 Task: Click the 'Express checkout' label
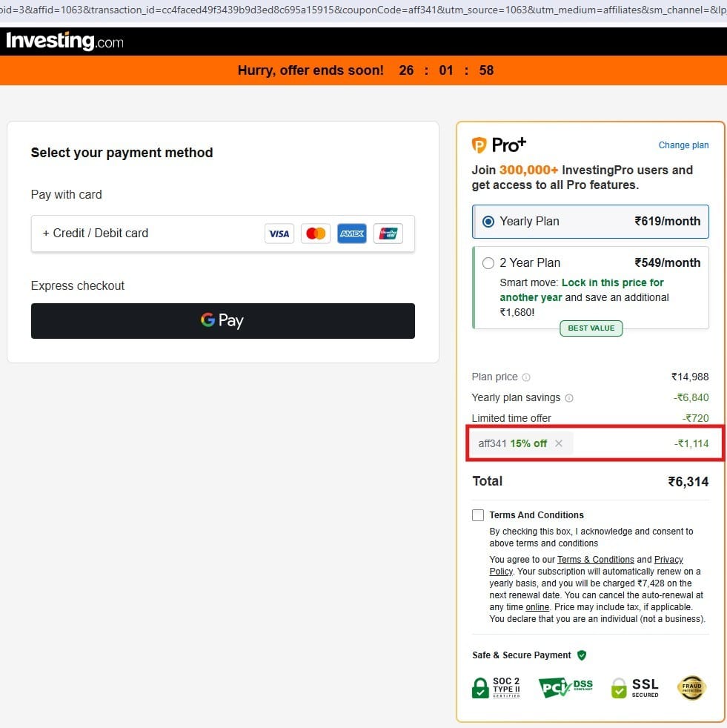[x=78, y=285]
